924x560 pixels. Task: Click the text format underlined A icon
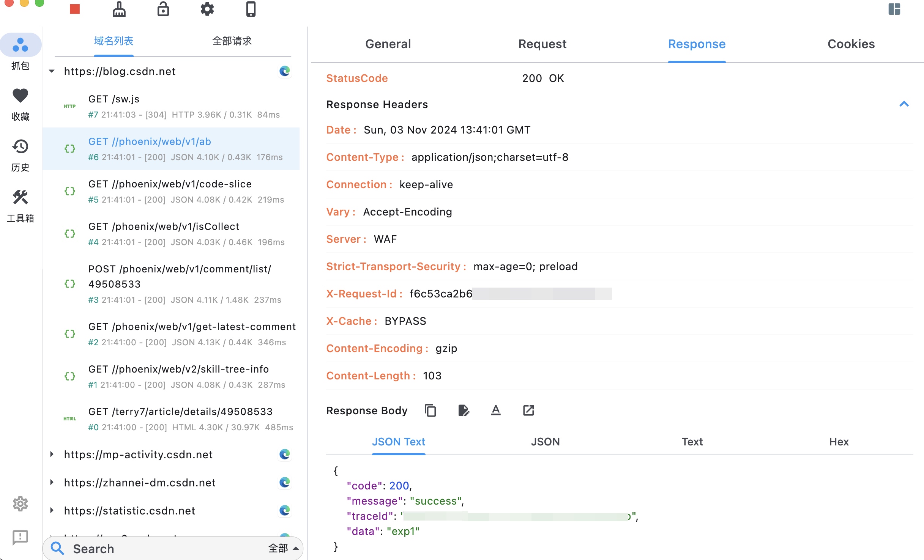coord(496,411)
